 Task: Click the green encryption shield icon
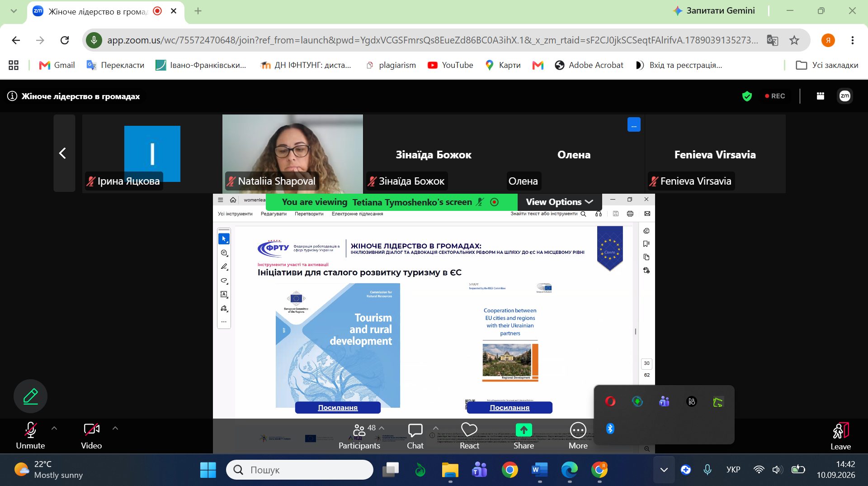(x=747, y=96)
